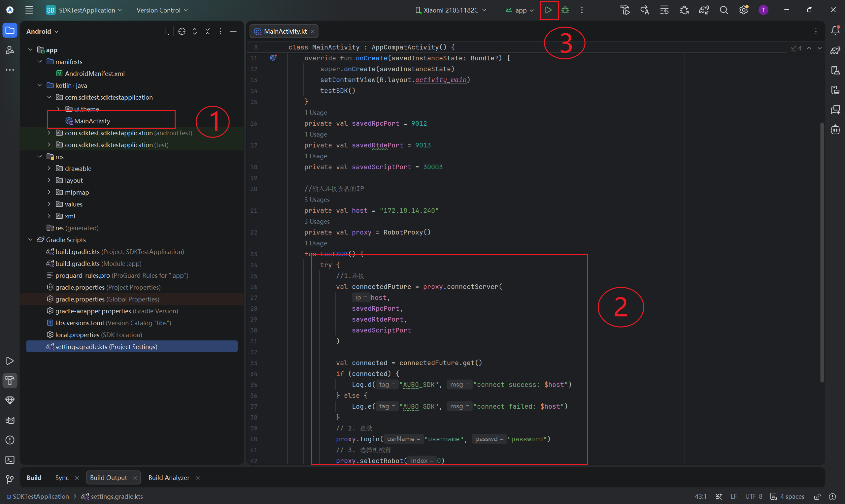Open the Terminal tool window
The width and height of the screenshot is (845, 504).
(10, 460)
